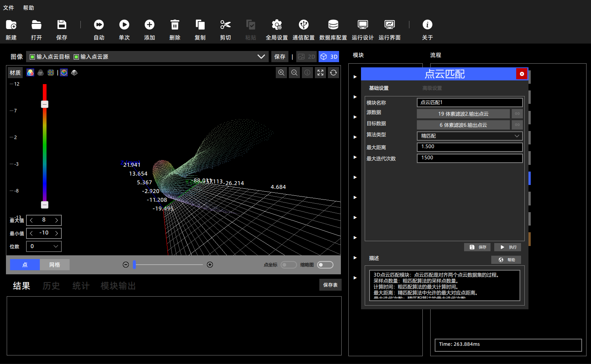The width and height of the screenshot is (591, 364).
Task: Click the 帮助 button in dialog
Action: (506, 260)
